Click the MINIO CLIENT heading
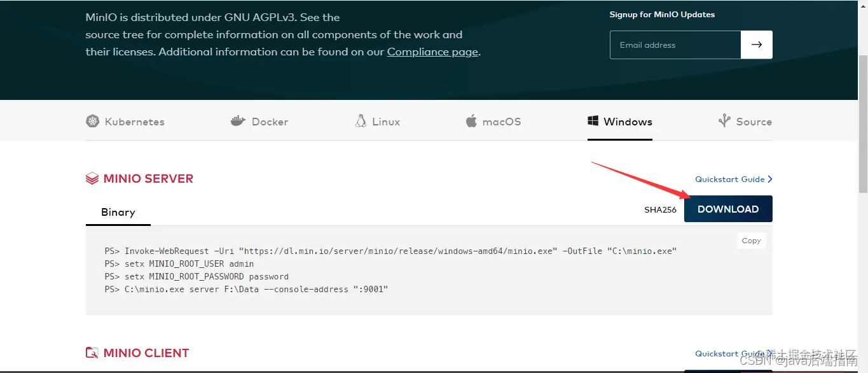The height and width of the screenshot is (373, 868). tap(146, 353)
